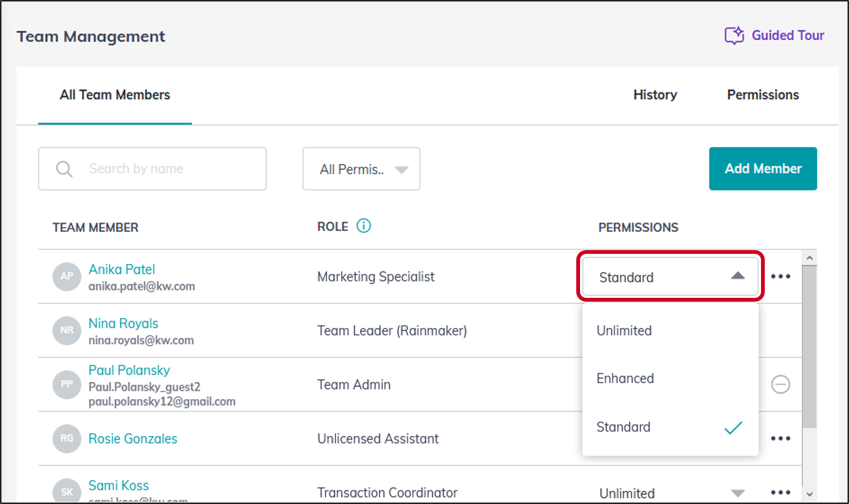Screen dimensions: 849x504
Task: Open Anika Patel's ellipsis actions menu
Action: (x=781, y=277)
